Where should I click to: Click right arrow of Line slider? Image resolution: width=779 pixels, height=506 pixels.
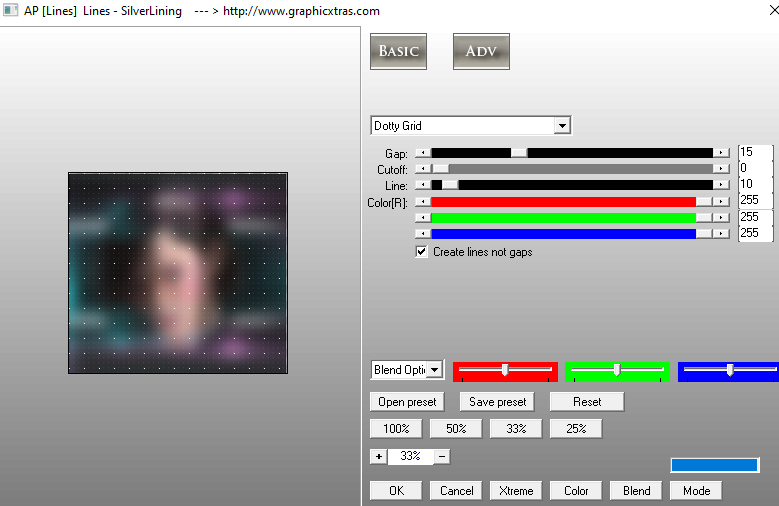tap(721, 185)
